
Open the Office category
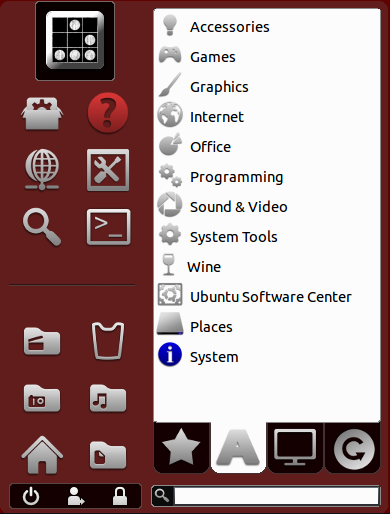tap(267, 147)
